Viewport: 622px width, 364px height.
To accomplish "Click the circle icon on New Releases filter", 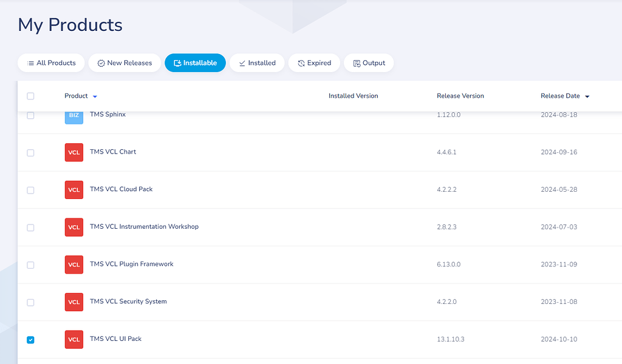I will tap(100, 62).
